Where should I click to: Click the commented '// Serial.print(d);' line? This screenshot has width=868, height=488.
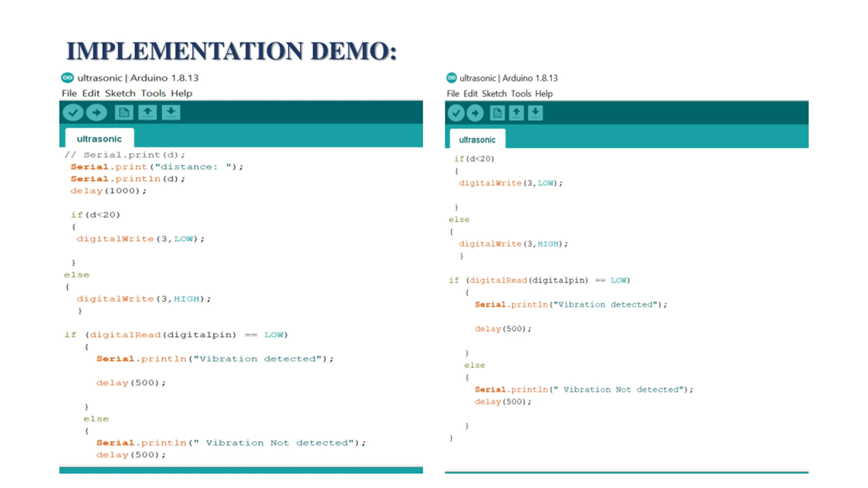point(125,155)
